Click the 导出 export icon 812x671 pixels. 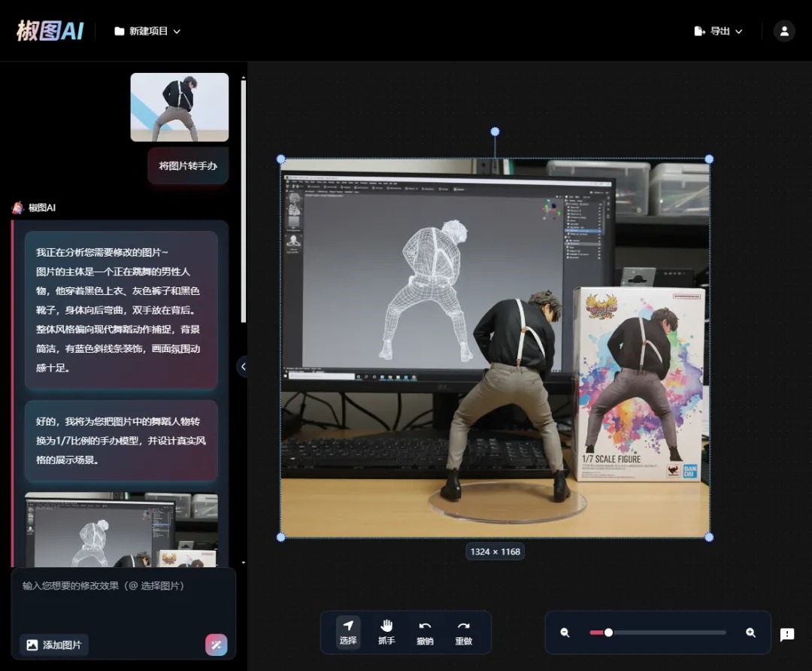point(699,31)
